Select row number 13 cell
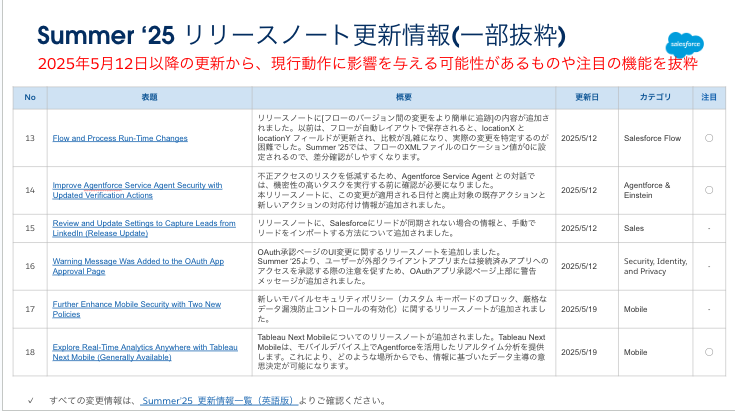This screenshot has height=411, width=735. coord(30,138)
